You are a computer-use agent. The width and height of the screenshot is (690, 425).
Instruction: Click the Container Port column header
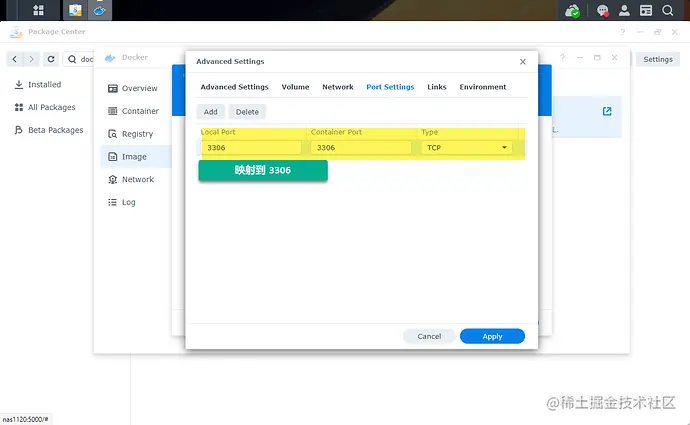tap(336, 132)
